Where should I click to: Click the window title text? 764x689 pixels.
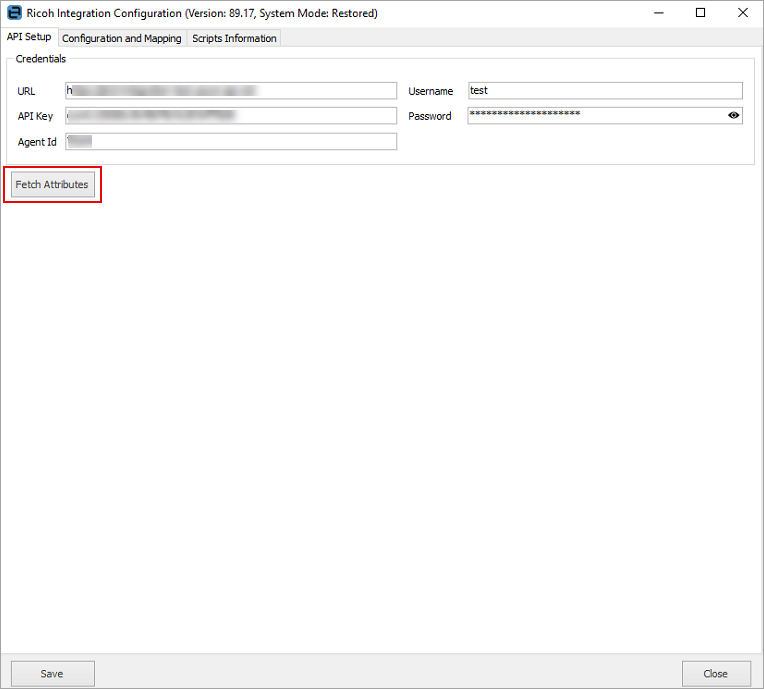[202, 13]
